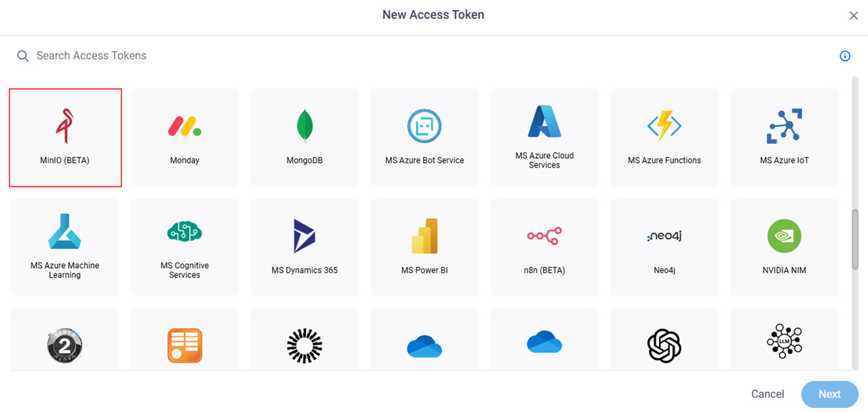This screenshot has height=412, width=868.
Task: Select the MS Cognitive Services tile
Action: 184,247
